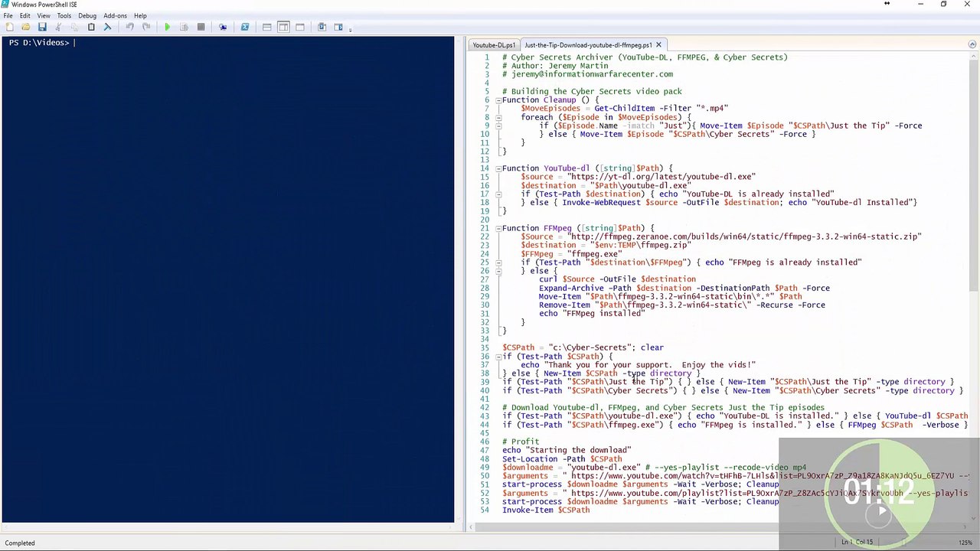The height and width of the screenshot is (551, 980).
Task: Click the 'Completed' status bar text
Action: click(x=20, y=543)
